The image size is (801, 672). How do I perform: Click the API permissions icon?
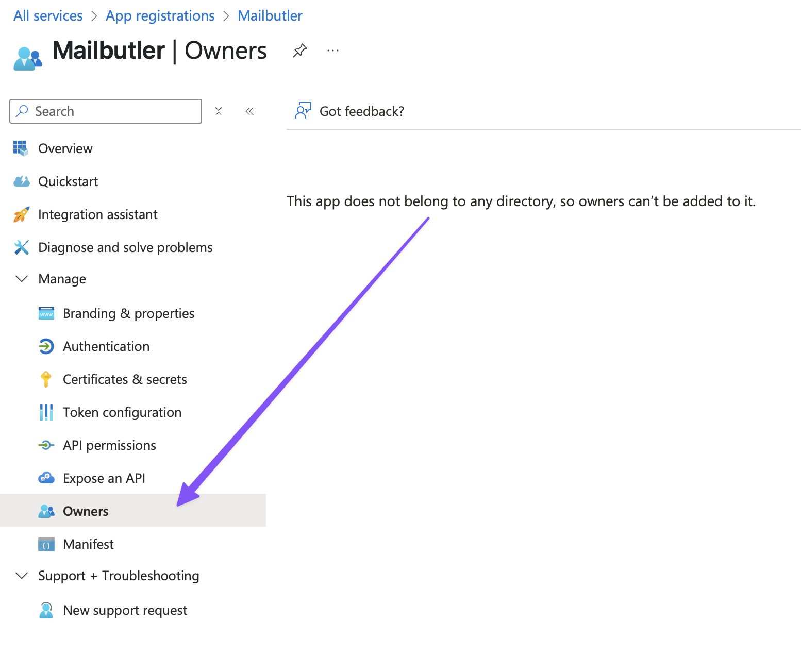(46, 445)
